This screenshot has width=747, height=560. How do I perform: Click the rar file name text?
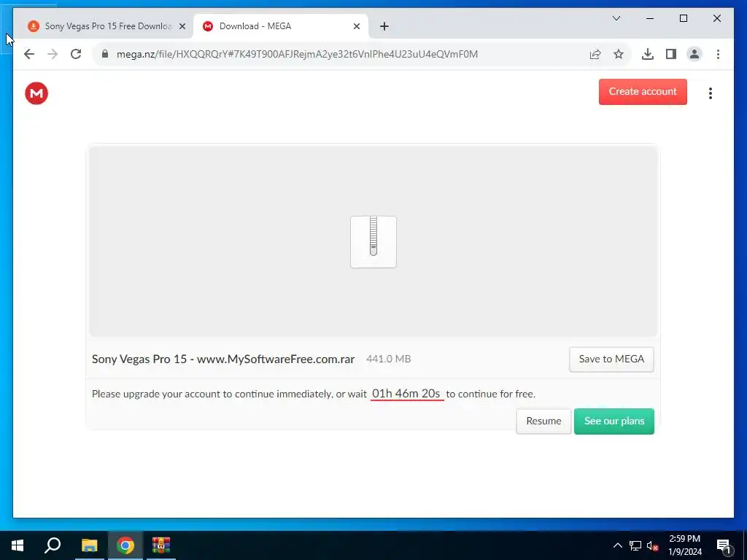(223, 359)
